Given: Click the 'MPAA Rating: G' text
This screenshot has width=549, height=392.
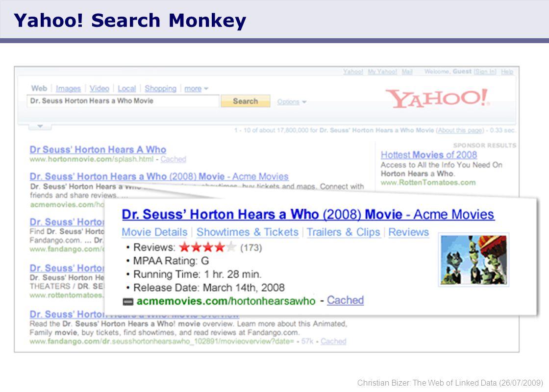Looking at the screenshot, I should 171,261.
